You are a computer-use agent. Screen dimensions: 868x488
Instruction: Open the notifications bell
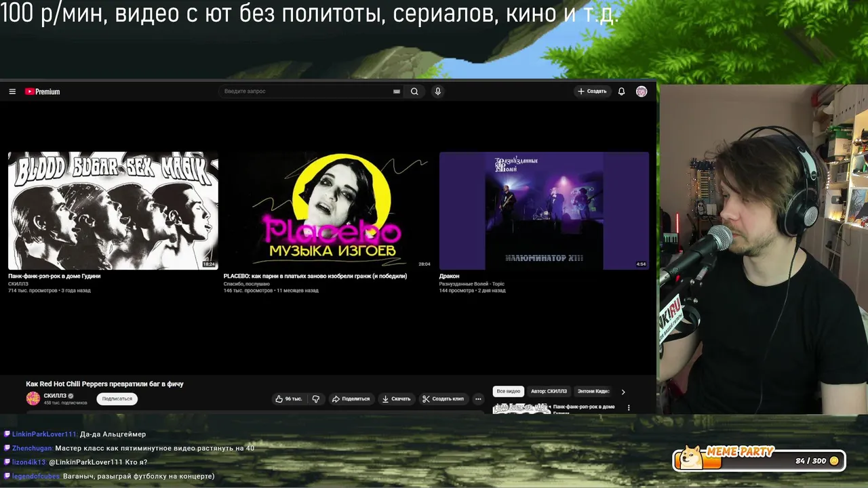(621, 91)
